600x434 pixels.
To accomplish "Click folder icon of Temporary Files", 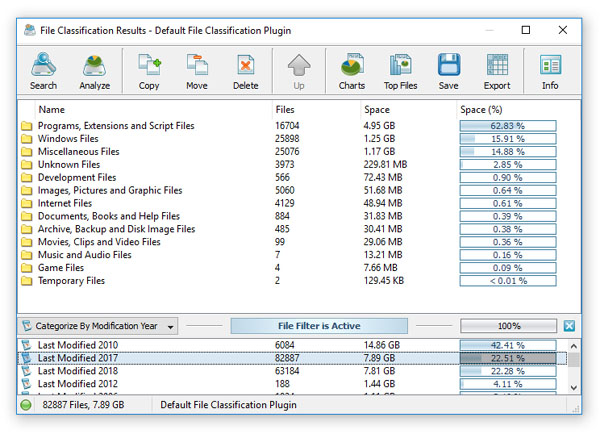I will [26, 281].
